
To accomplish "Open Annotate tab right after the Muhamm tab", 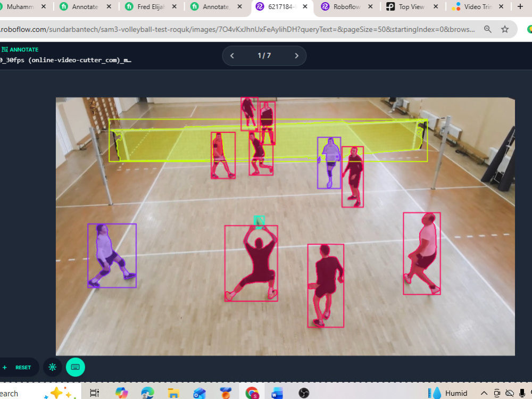I will click(x=85, y=7).
